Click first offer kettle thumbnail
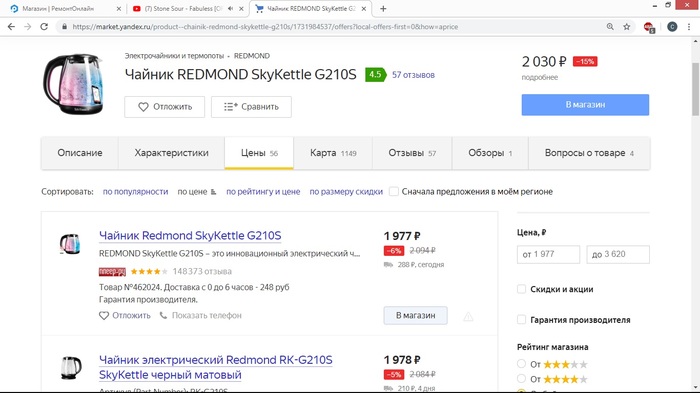The height and width of the screenshot is (393, 700). tap(70, 244)
